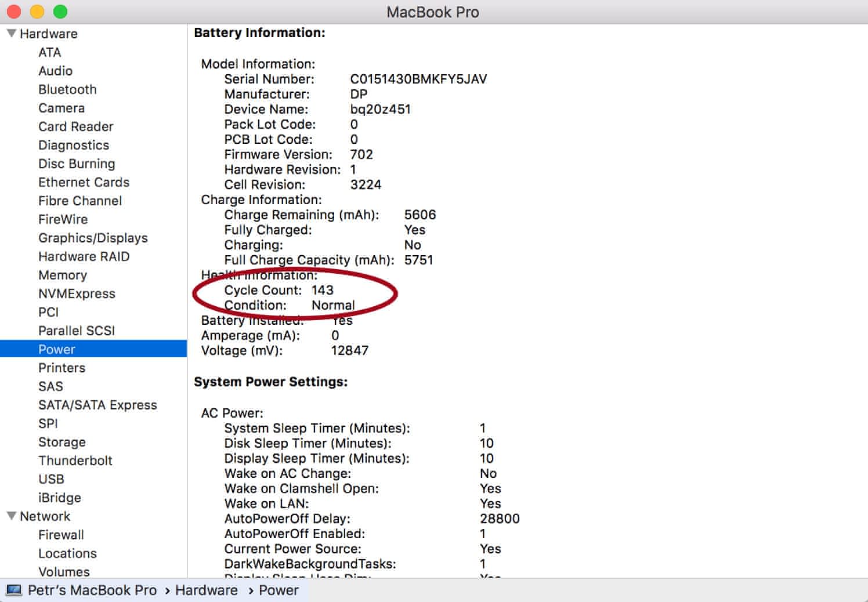Select NVMExpress in the sidebar
Image resolution: width=868 pixels, height=602 pixels.
pos(77,293)
